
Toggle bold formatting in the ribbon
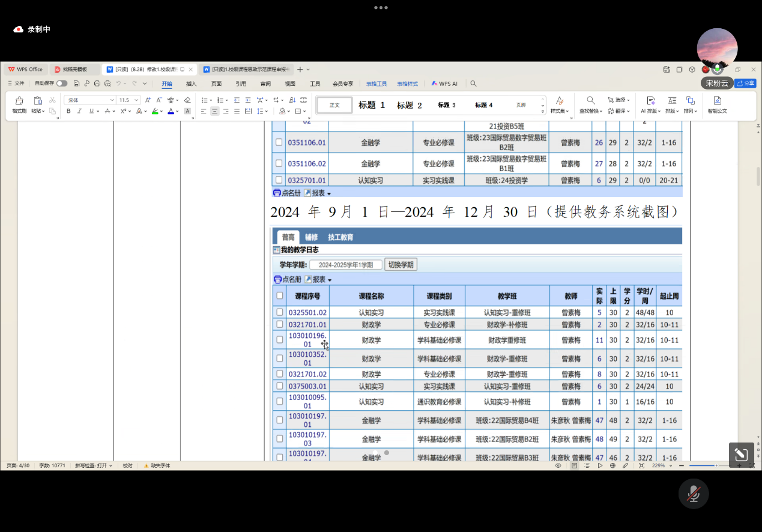pos(68,111)
